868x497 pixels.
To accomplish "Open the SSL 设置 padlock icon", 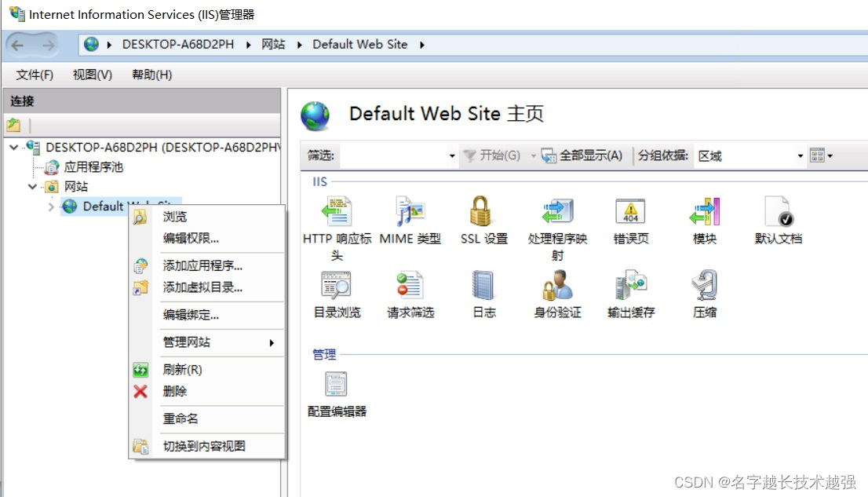I will coord(480,211).
